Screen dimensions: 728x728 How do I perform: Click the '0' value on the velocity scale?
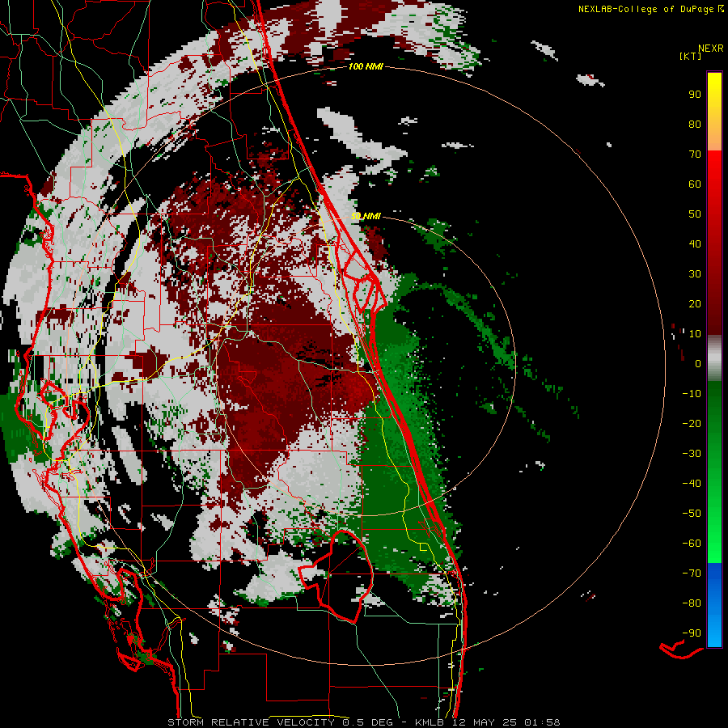pos(698,363)
